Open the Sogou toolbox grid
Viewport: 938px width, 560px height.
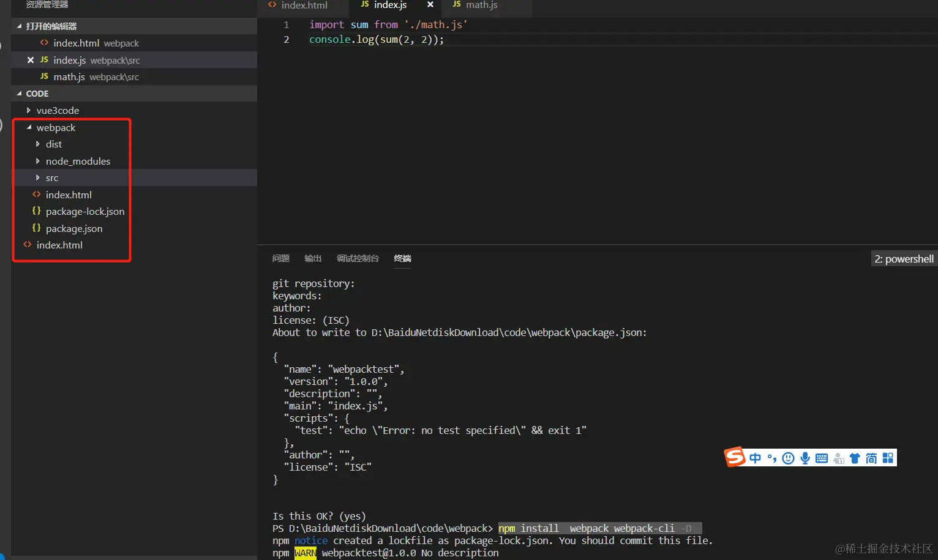888,458
